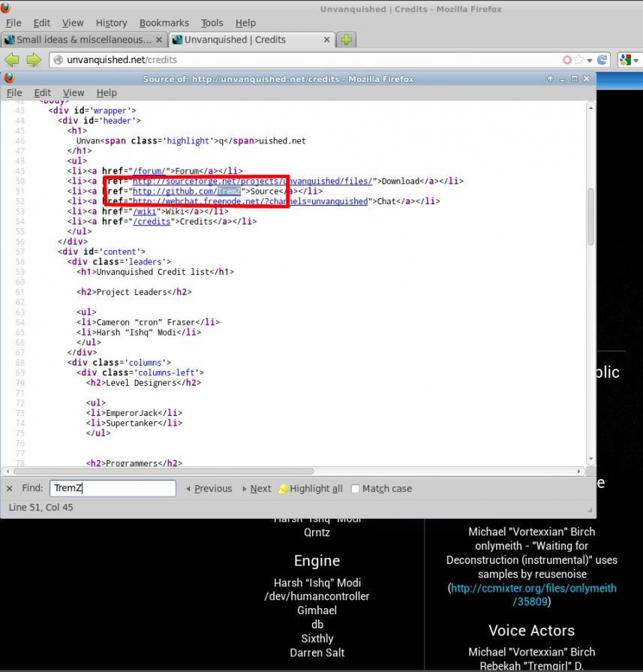Image resolution: width=643 pixels, height=672 pixels.
Task: Click the Find text input field
Action: click(x=113, y=489)
